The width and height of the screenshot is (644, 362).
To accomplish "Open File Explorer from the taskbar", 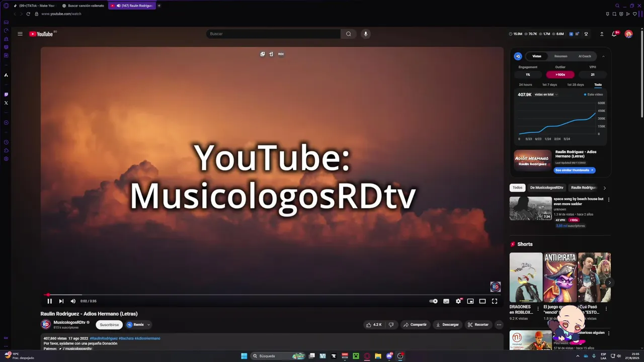I will [378, 356].
